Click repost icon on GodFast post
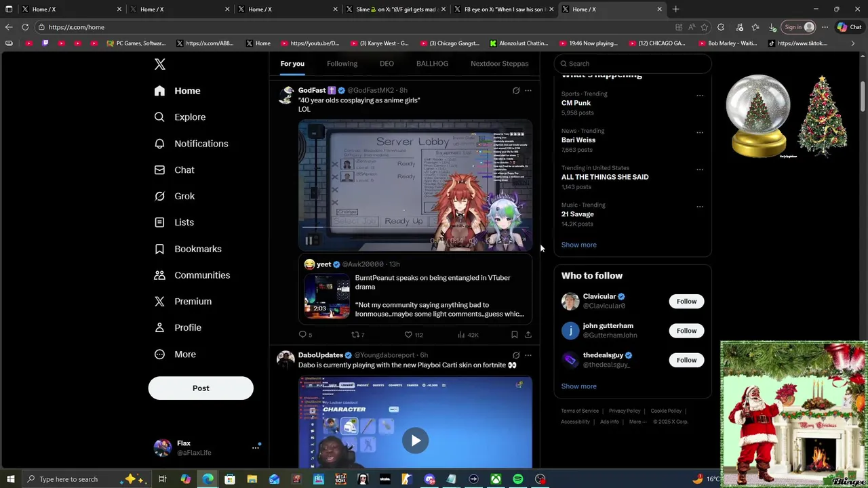Image resolution: width=868 pixels, height=488 pixels. pyautogui.click(x=355, y=335)
